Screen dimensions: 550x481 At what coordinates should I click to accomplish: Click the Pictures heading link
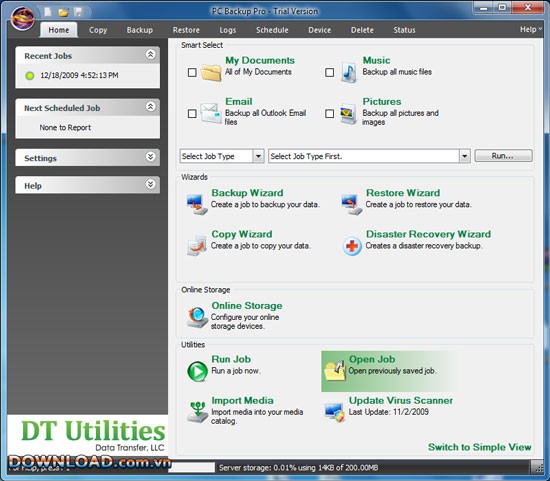point(382,101)
